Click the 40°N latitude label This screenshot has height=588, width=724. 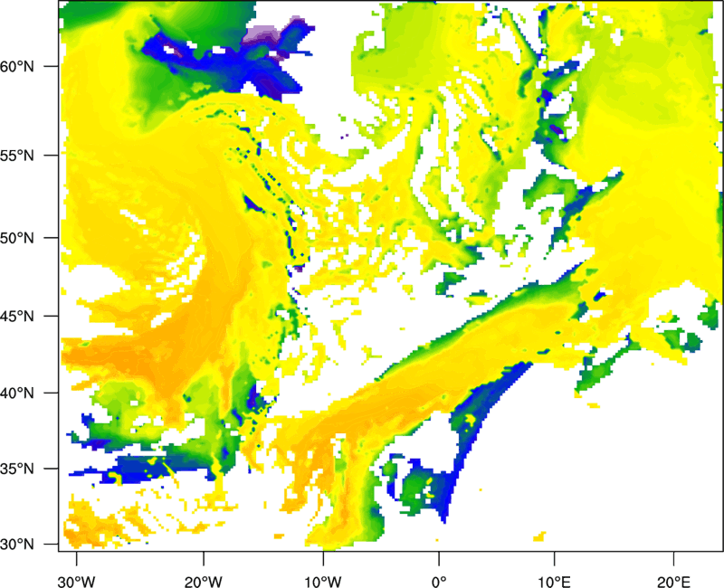(x=17, y=394)
